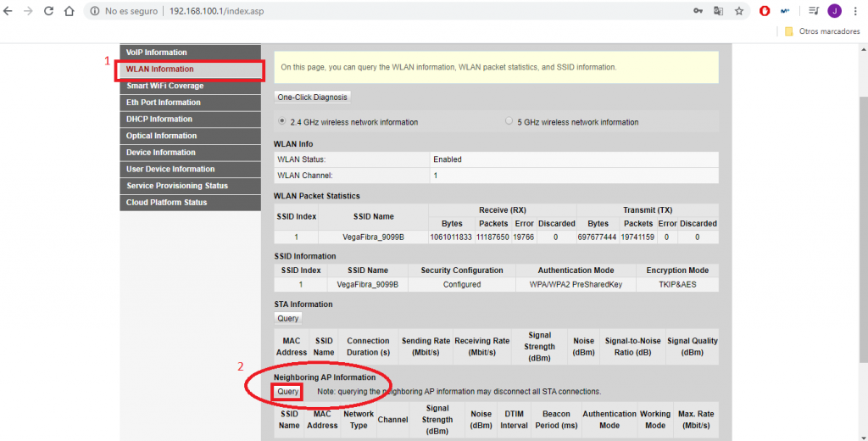The height and width of the screenshot is (441, 868).
Task: Open the browser home page
Action: point(70,11)
